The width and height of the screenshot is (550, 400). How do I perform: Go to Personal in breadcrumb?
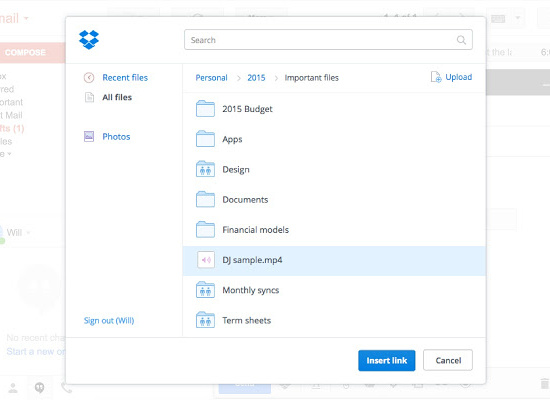pos(212,78)
